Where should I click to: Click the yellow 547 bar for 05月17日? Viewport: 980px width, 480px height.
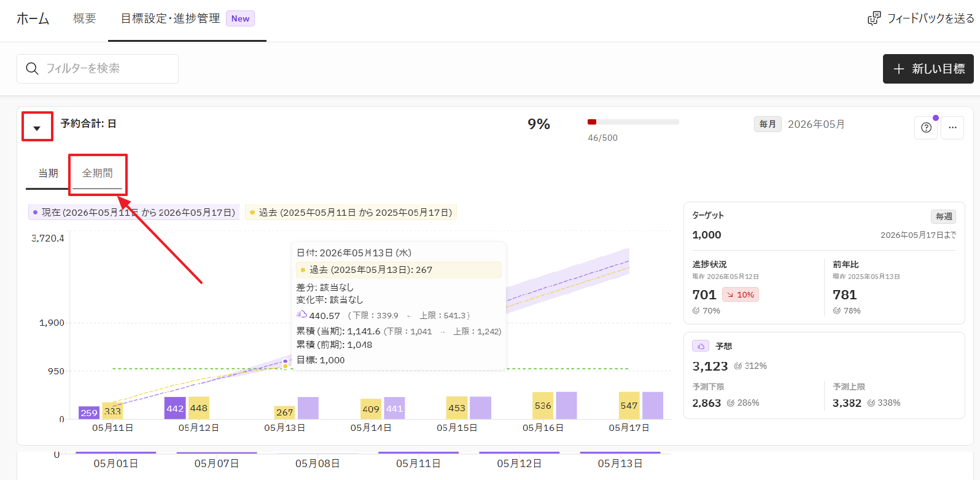coord(629,406)
